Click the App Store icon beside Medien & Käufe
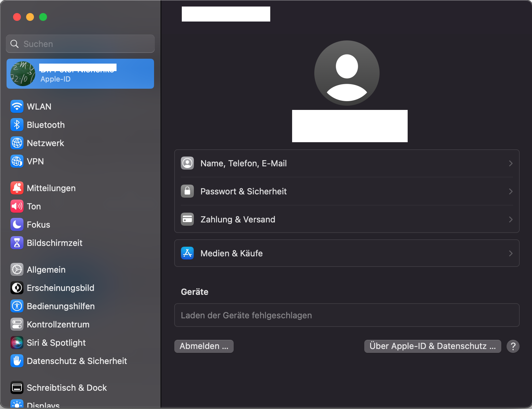The height and width of the screenshot is (409, 532). click(x=187, y=253)
